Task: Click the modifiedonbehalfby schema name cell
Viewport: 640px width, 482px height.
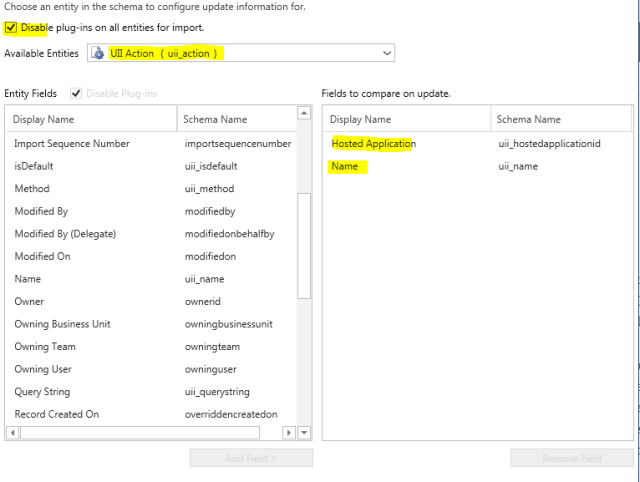Action: [229, 234]
